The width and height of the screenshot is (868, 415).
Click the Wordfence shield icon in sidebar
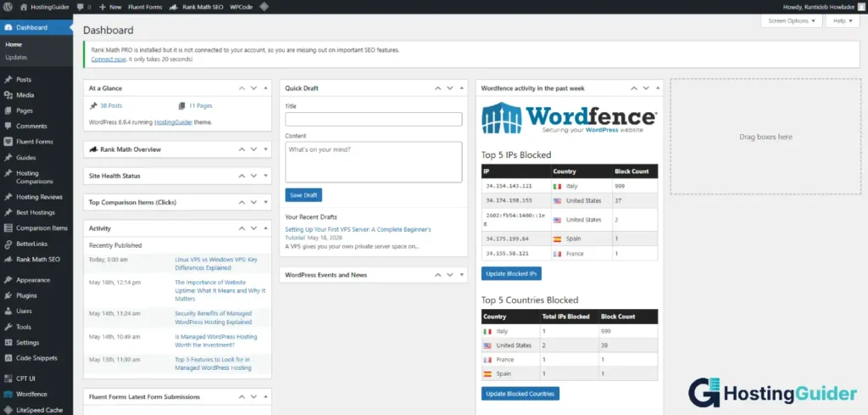click(x=8, y=394)
